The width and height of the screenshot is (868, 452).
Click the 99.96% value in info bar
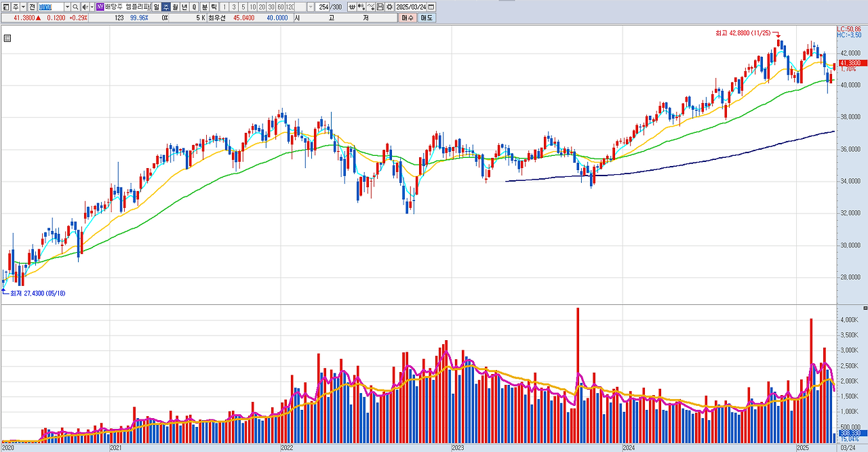(x=139, y=18)
